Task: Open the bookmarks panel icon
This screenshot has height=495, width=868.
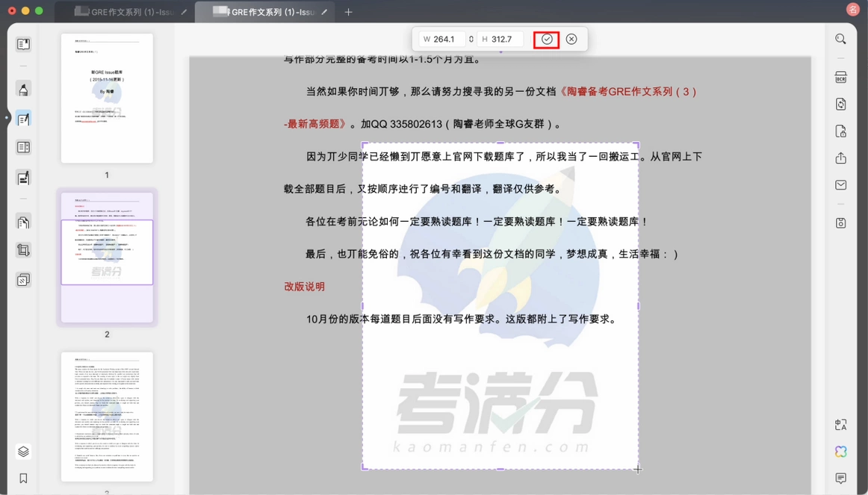Action: pyautogui.click(x=23, y=478)
